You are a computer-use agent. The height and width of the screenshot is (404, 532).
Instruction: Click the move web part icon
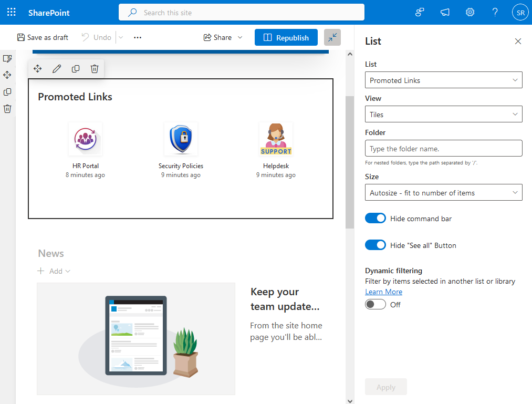(38, 69)
